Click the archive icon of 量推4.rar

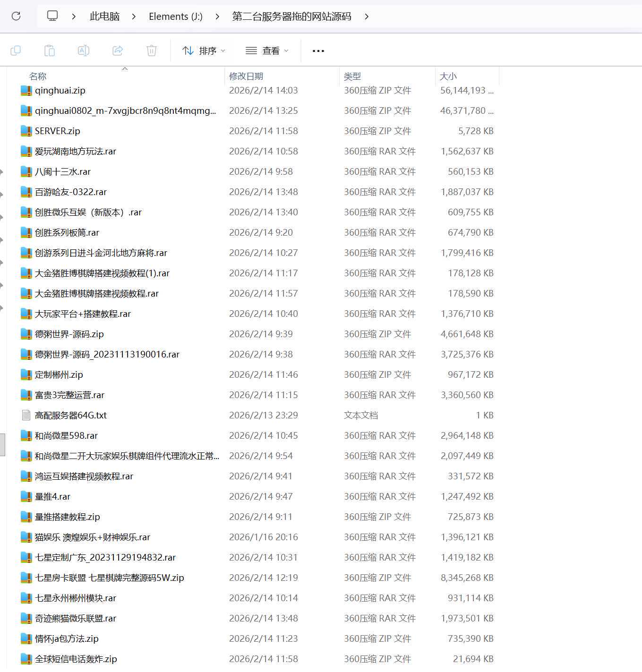[x=26, y=497]
